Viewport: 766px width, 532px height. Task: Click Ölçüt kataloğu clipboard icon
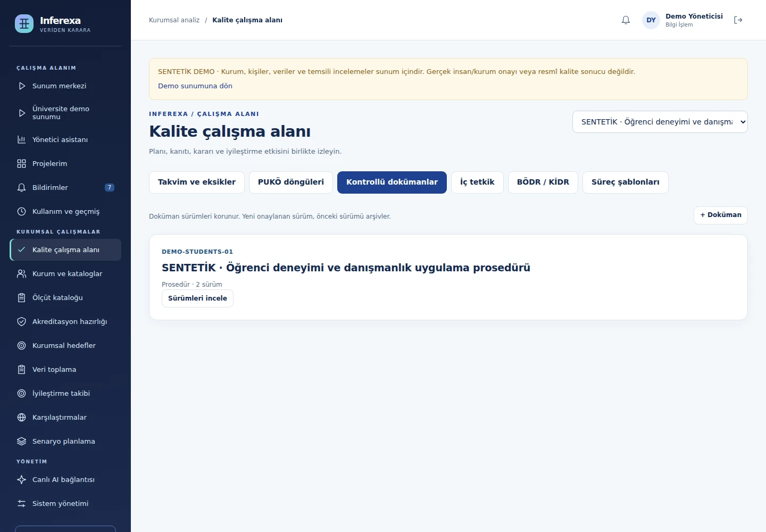22,297
